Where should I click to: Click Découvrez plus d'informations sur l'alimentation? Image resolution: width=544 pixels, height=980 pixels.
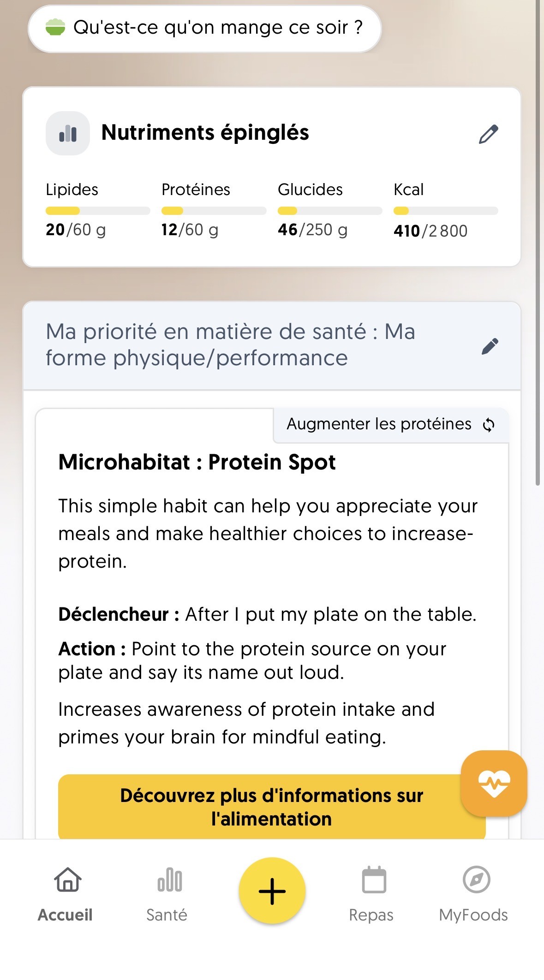tap(272, 807)
